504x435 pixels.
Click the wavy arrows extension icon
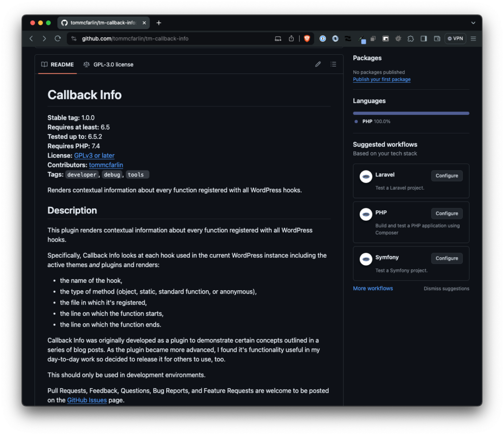(x=348, y=38)
